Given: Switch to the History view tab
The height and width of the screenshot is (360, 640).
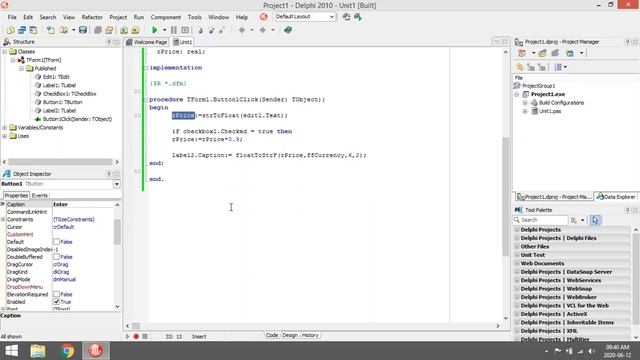Looking at the screenshot, I should coord(310,335).
